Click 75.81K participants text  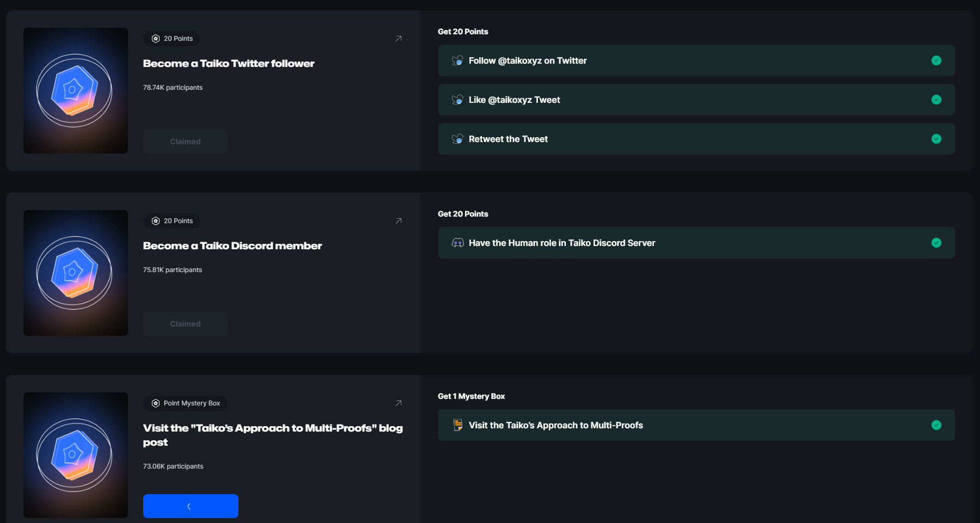point(173,270)
